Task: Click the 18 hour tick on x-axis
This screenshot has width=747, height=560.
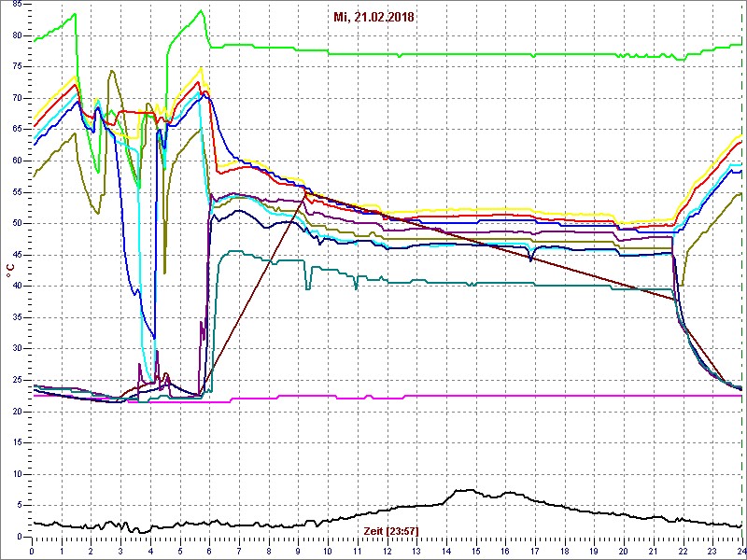Action: pos(565,550)
